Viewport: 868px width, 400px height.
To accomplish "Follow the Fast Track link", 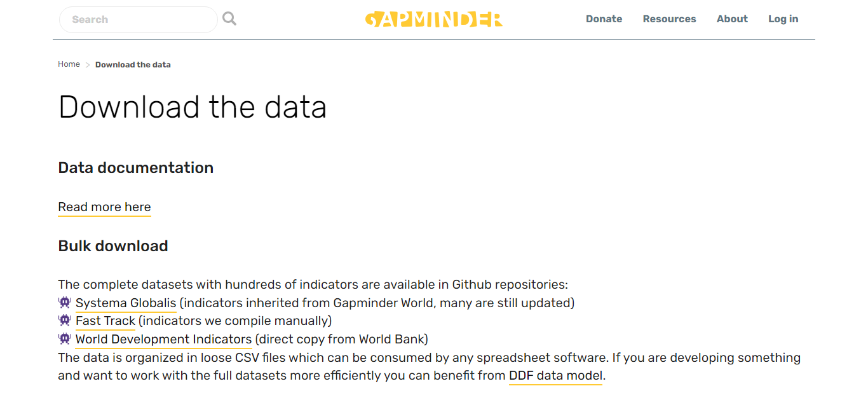I will (105, 321).
